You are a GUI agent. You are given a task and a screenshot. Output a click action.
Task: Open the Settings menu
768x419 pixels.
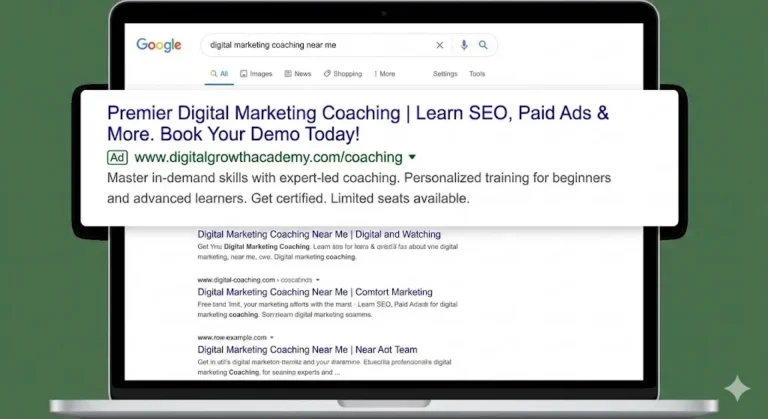445,74
